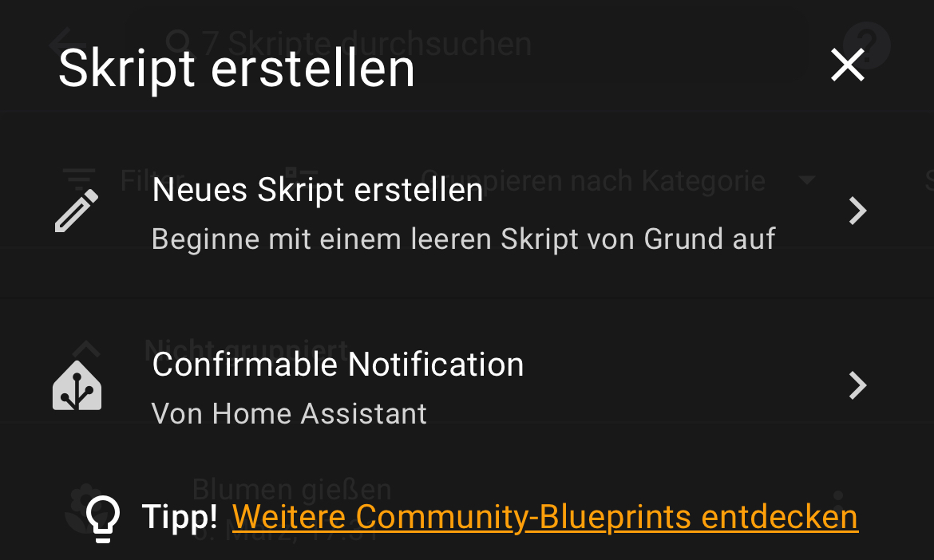Click the Home Assistant blueprint logo icon

tap(77, 385)
